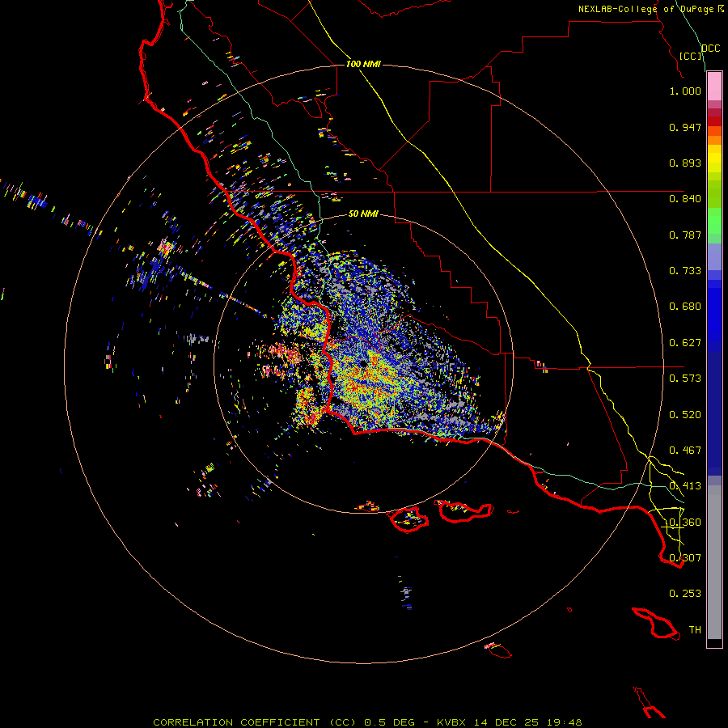Click the black radar site dot at center

click(363, 364)
